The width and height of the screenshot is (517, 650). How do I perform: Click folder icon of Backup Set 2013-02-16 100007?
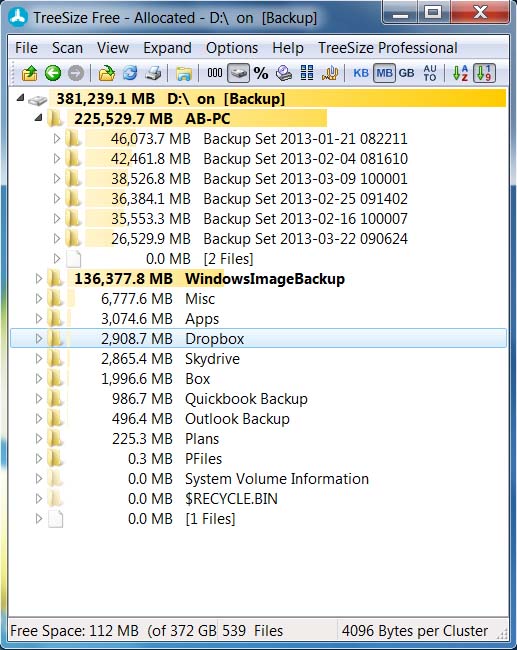click(73, 218)
